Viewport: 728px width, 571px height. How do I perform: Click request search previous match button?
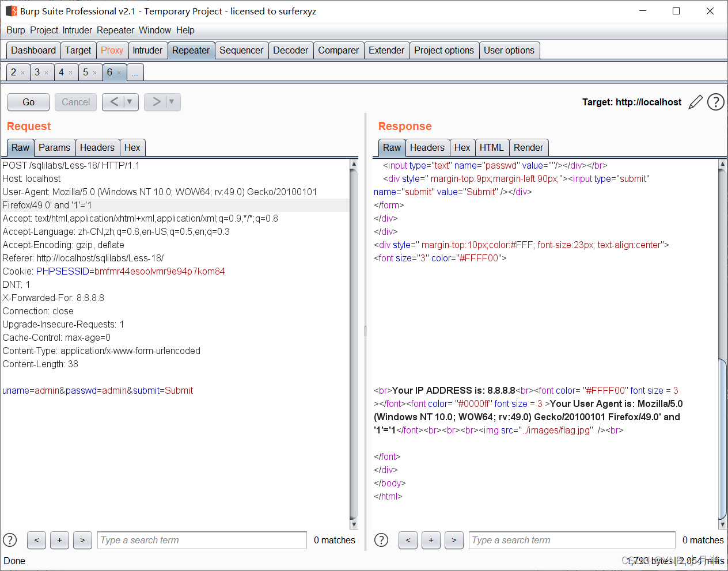36,540
